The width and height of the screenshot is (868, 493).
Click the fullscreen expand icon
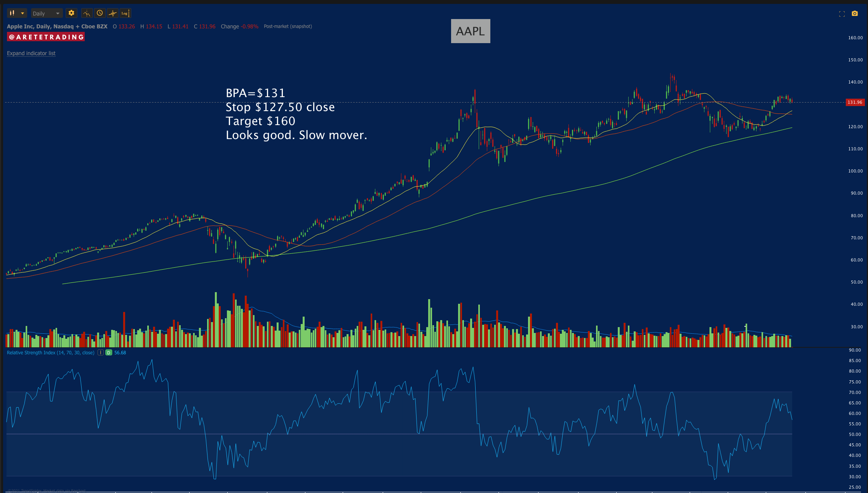(x=842, y=14)
